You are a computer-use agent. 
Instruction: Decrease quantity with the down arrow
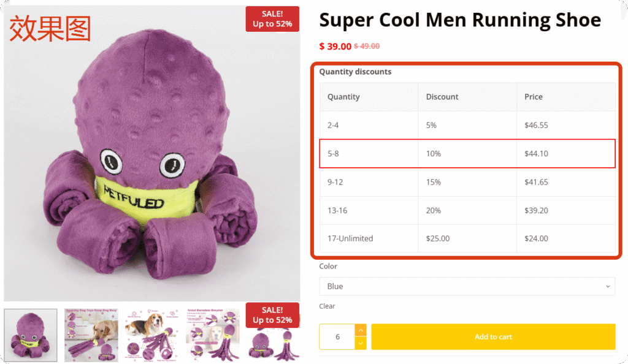coord(361,343)
